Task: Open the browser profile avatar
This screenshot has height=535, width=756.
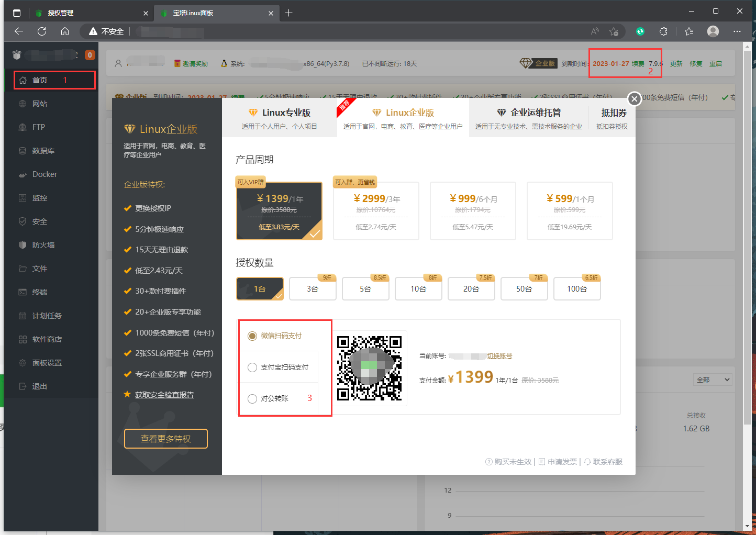Action: coord(713,31)
